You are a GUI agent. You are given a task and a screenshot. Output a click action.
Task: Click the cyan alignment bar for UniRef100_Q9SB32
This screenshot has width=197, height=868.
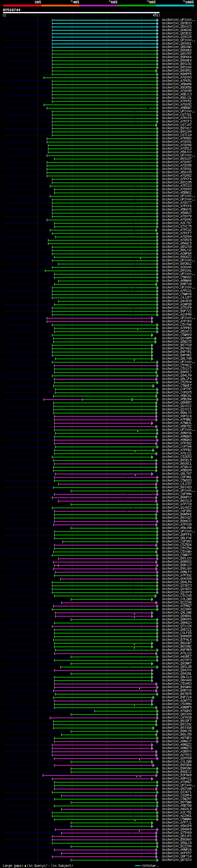pos(105,33)
